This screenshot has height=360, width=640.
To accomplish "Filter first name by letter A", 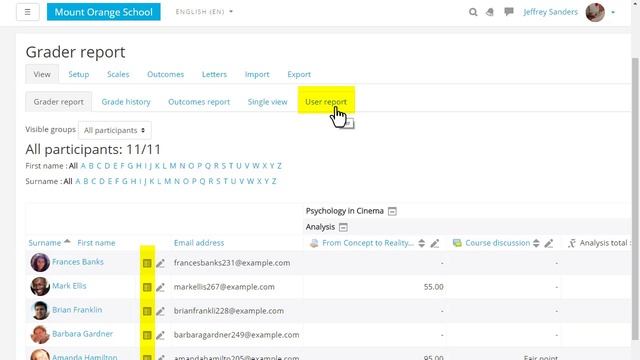I will (83, 166).
